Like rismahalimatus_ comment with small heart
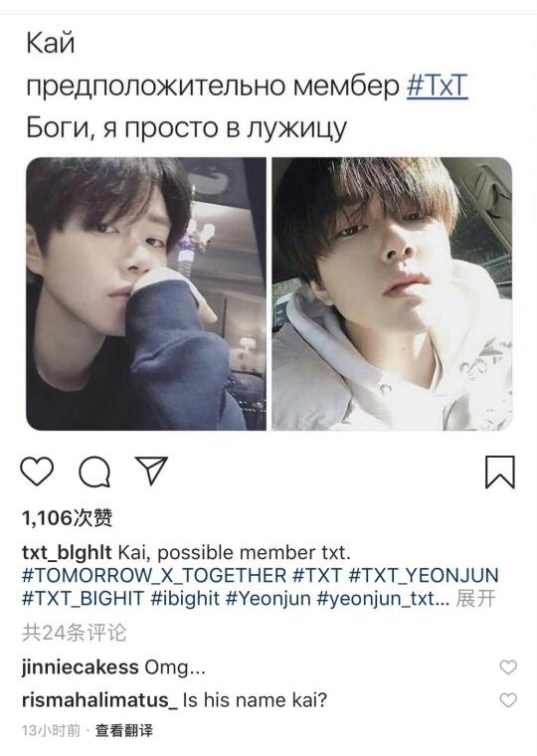Viewport: 537px width, 756px height. pos(508,700)
